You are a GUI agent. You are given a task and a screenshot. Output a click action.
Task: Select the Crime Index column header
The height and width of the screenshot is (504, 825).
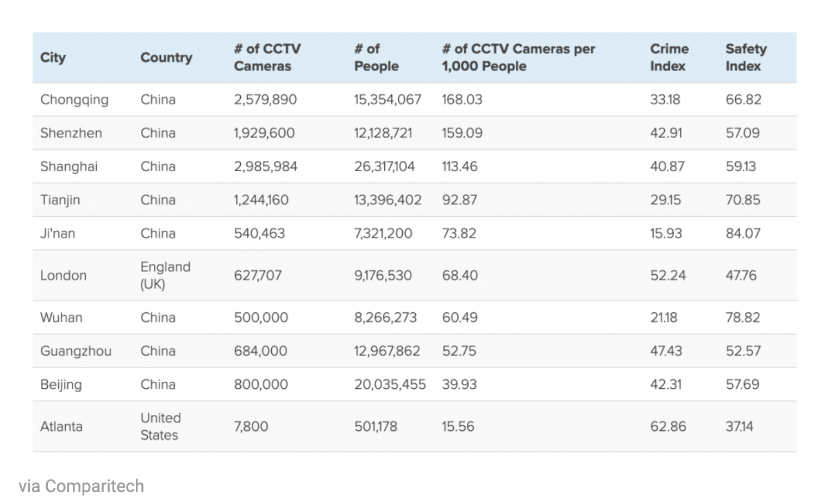(669, 58)
